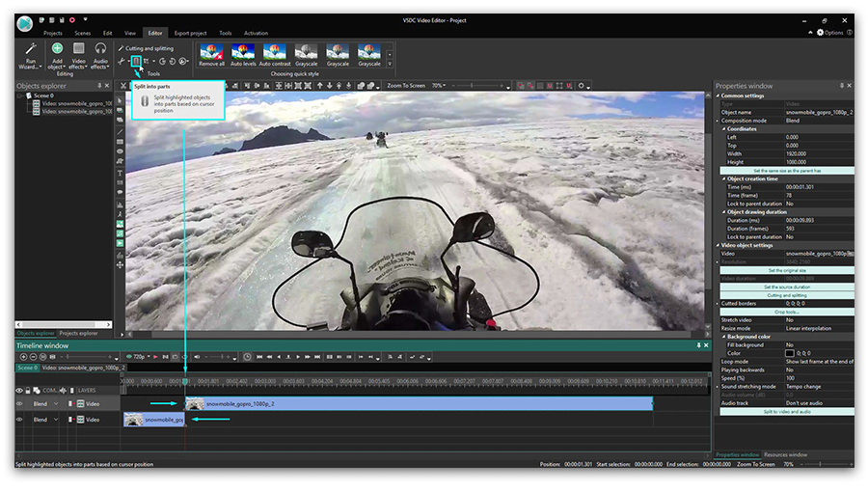Viewport: 868px width, 492px height.
Task: Toggle visibility of bottom Video layer
Action: [x=19, y=420]
